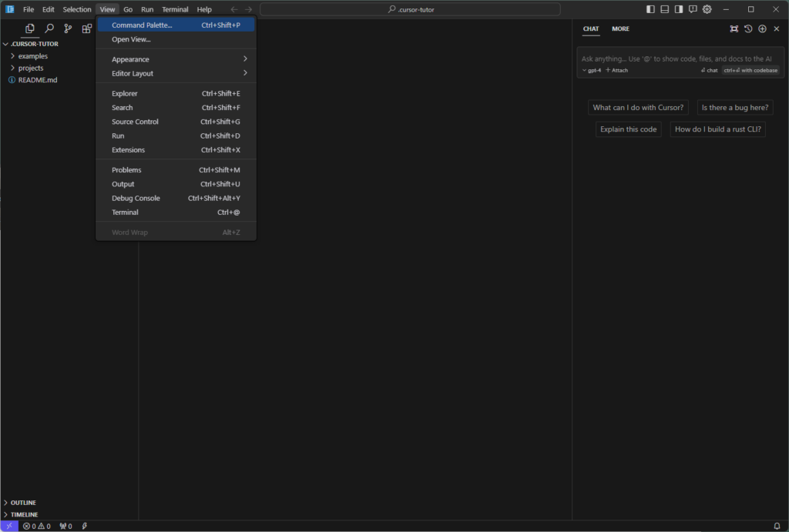The image size is (789, 532).
Task: Click the fullscreen chat icon in chat panel
Action: pos(734,28)
